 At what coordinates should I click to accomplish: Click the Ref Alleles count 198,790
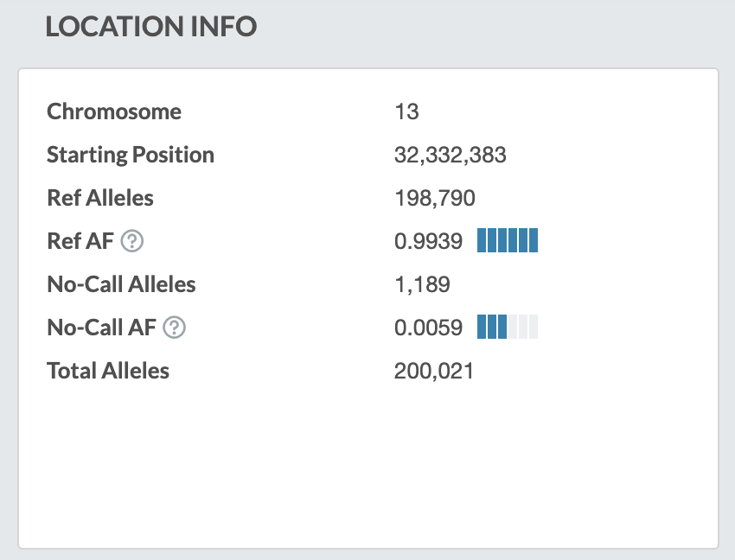434,199
